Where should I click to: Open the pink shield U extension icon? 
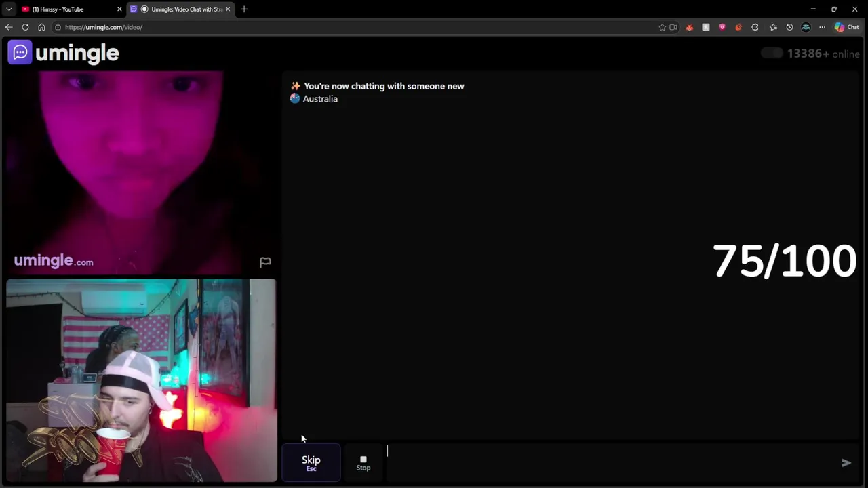click(722, 27)
